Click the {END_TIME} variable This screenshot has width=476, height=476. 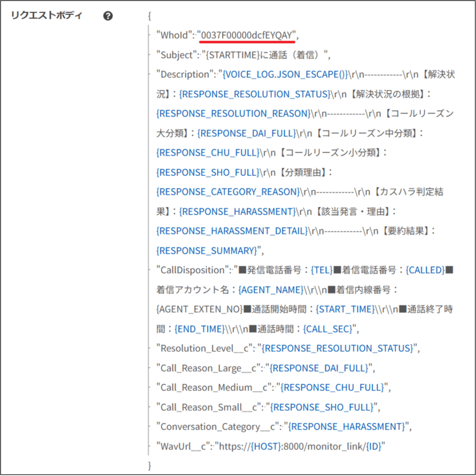pyautogui.click(x=199, y=329)
